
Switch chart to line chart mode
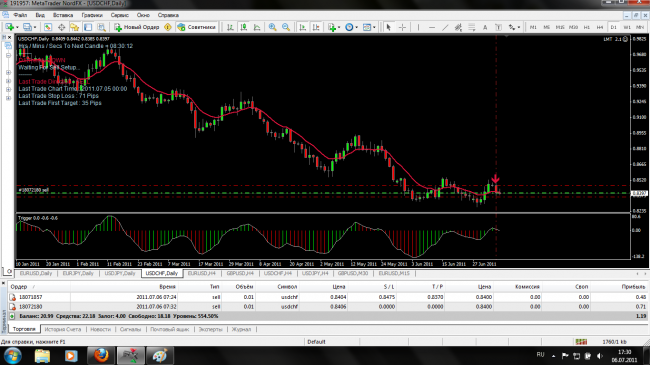(x=257, y=27)
